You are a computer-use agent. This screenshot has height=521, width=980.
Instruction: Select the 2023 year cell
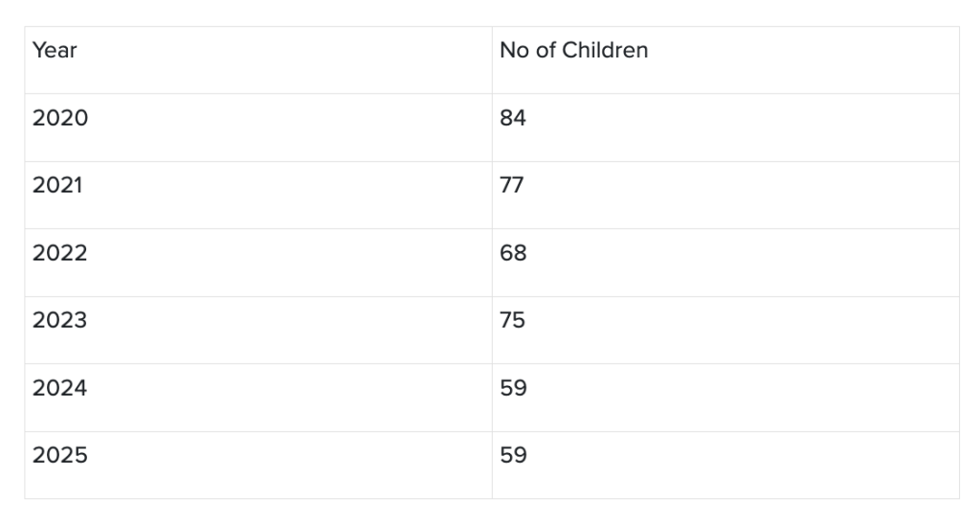(258, 330)
